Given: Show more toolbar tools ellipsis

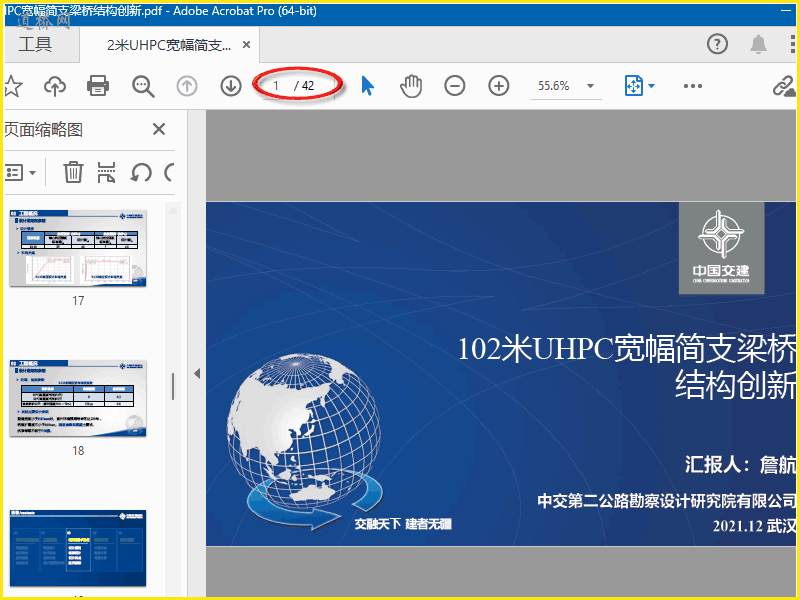Looking at the screenshot, I should click(693, 86).
